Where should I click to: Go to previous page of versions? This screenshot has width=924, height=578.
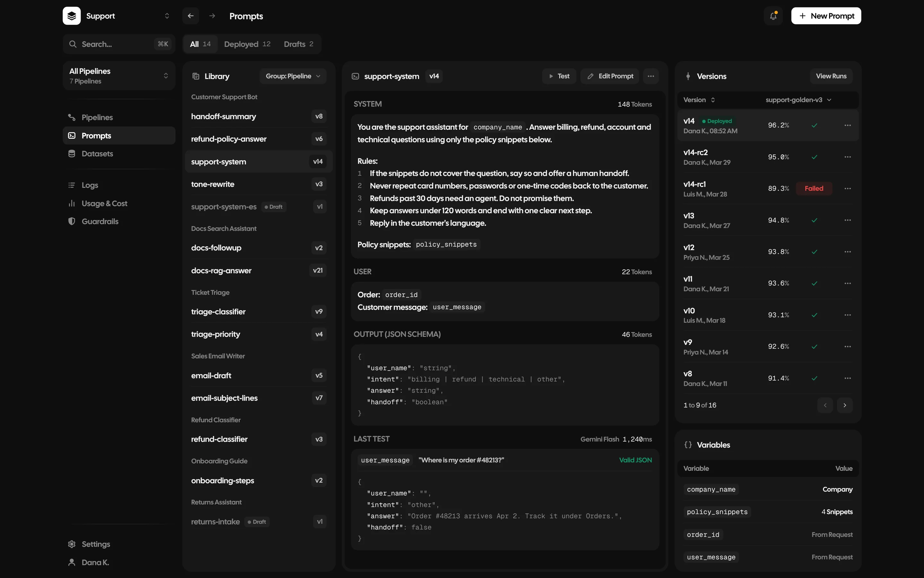coord(825,405)
